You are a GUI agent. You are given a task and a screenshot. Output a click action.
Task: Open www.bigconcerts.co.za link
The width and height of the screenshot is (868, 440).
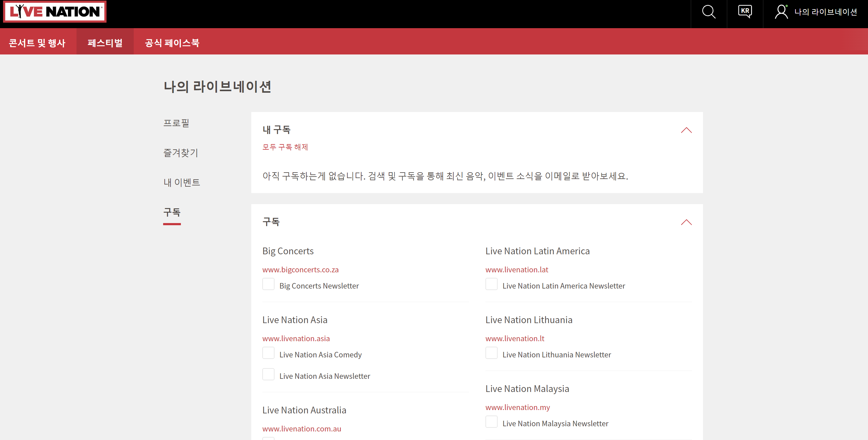tap(300, 270)
